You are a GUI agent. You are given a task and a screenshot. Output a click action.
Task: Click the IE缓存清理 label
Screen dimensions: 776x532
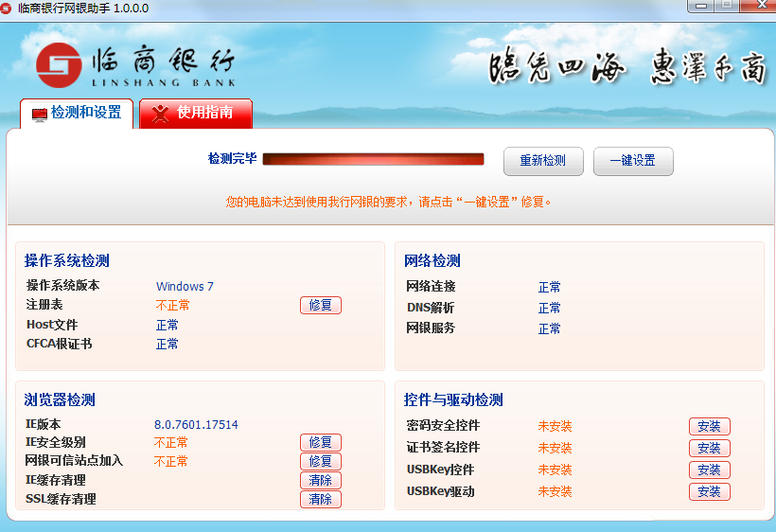coord(56,480)
